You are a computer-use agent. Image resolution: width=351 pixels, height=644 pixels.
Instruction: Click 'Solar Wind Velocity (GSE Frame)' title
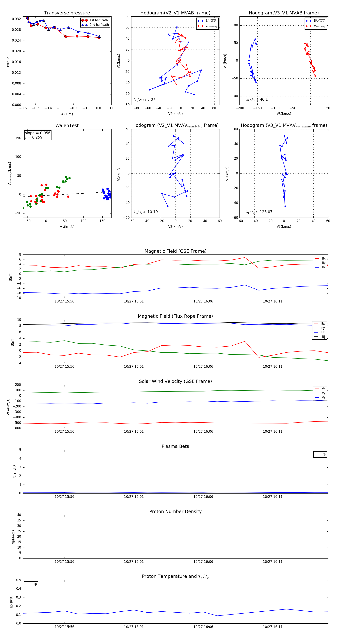click(175, 381)
